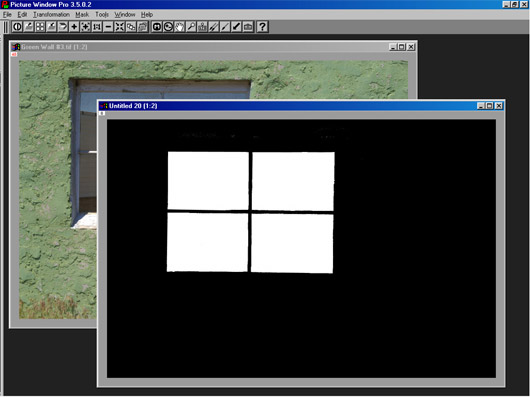Click the double diagonal lines tool icon
The width and height of the screenshot is (530, 397).
[x=214, y=27]
